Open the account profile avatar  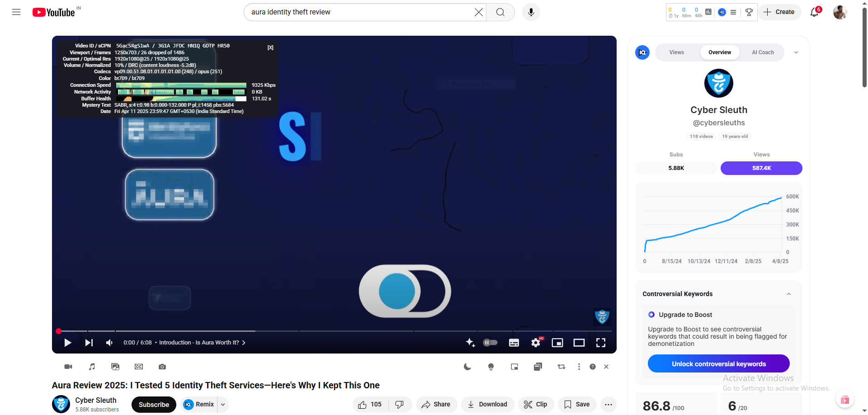click(840, 12)
